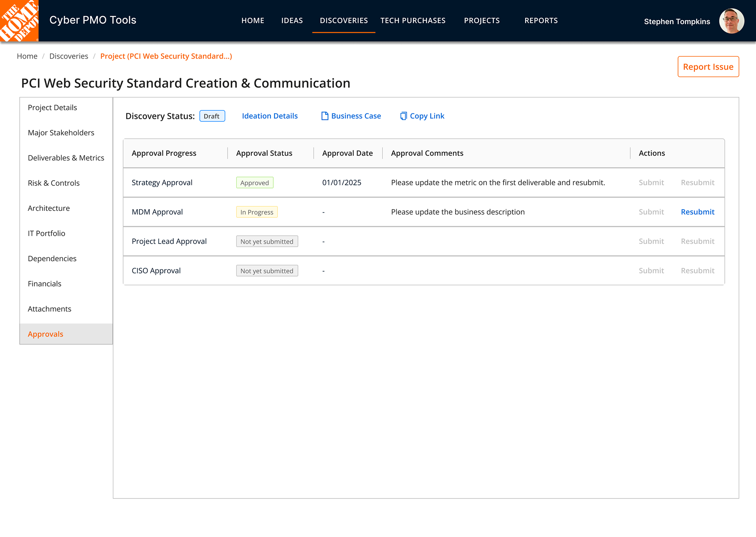
Task: Select Deliverables & Metrics in sidebar
Action: (x=66, y=158)
